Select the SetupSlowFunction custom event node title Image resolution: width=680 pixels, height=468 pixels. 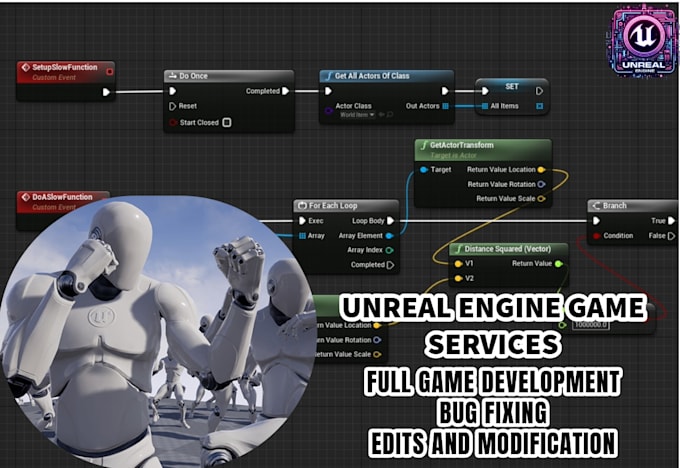(65, 67)
